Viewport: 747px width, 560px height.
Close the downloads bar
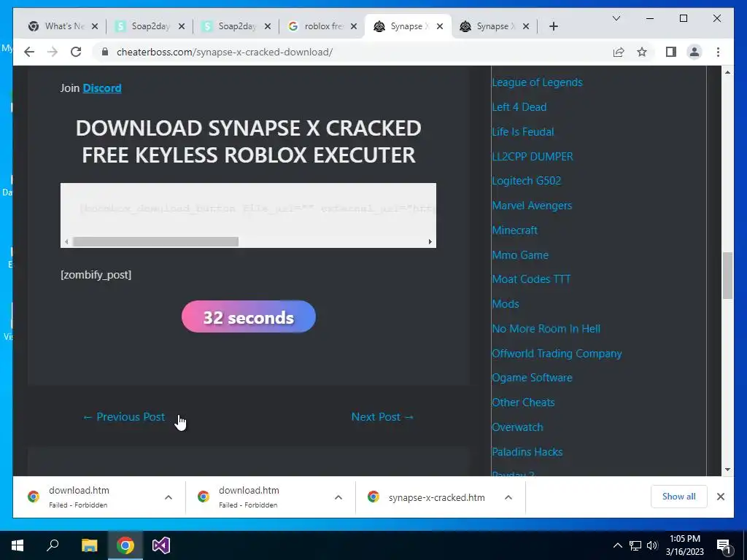(x=721, y=497)
